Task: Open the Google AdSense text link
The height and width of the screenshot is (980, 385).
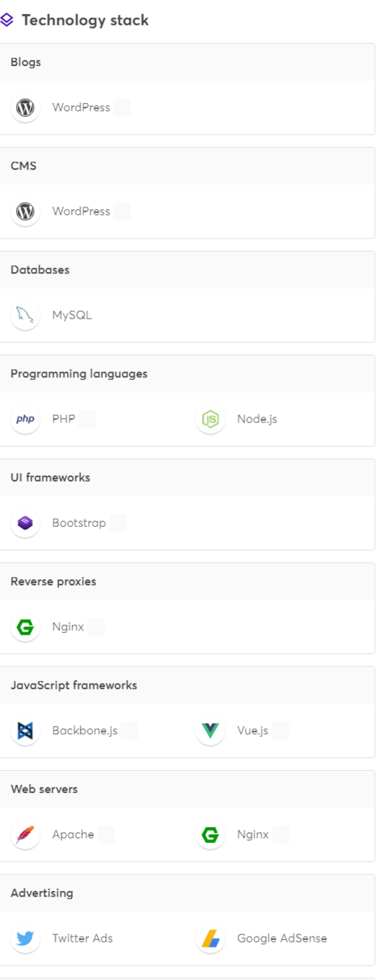Action: pyautogui.click(x=282, y=938)
